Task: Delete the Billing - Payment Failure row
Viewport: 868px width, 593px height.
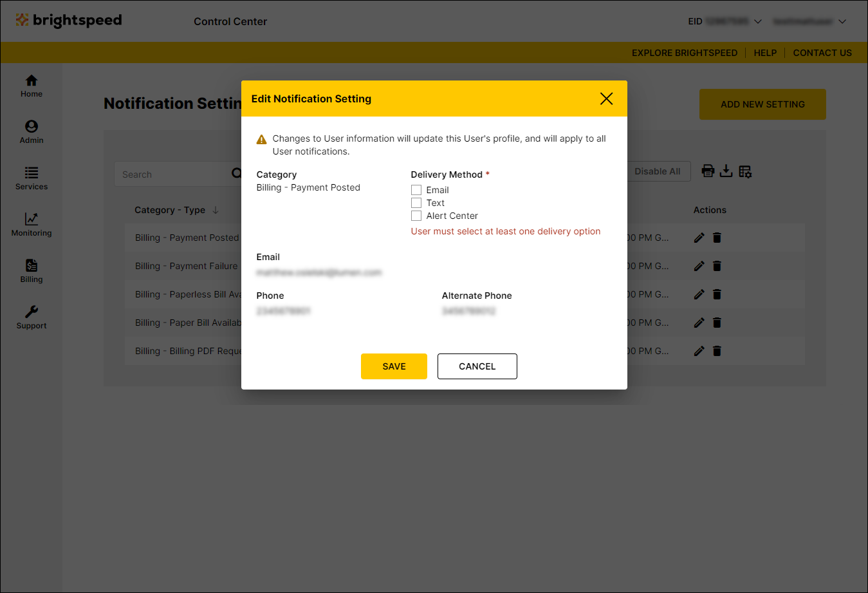Action: click(x=717, y=266)
